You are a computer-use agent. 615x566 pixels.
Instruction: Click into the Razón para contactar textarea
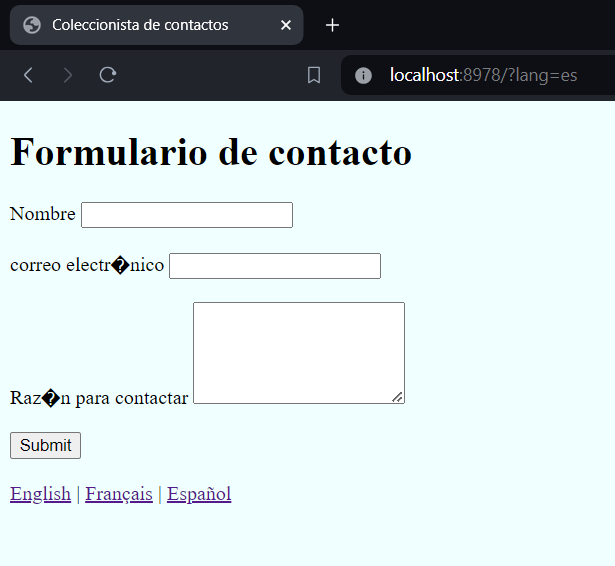(x=299, y=353)
